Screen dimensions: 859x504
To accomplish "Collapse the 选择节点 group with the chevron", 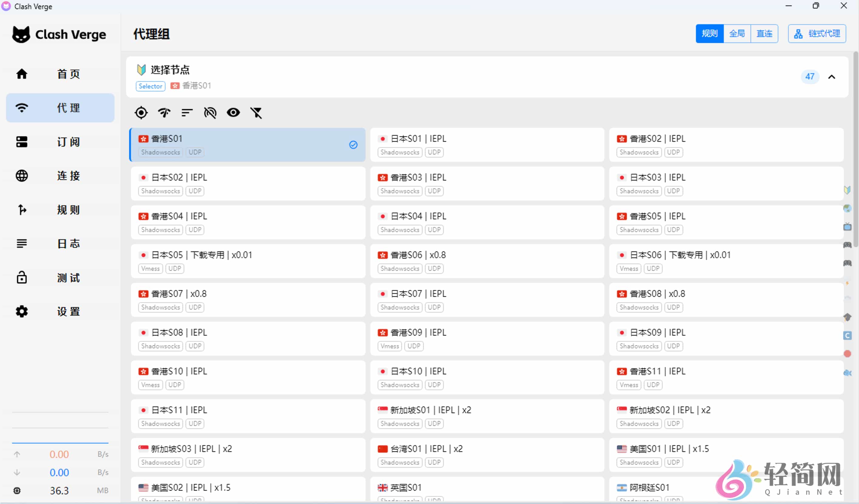I will (832, 77).
